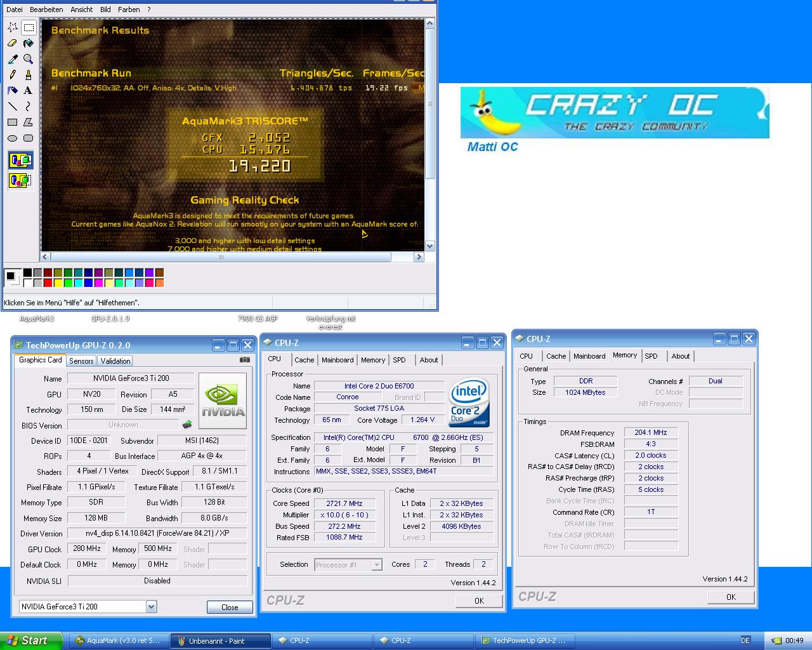Open the Processor #1 selection dropdown
The image size is (812, 650).
click(x=377, y=565)
